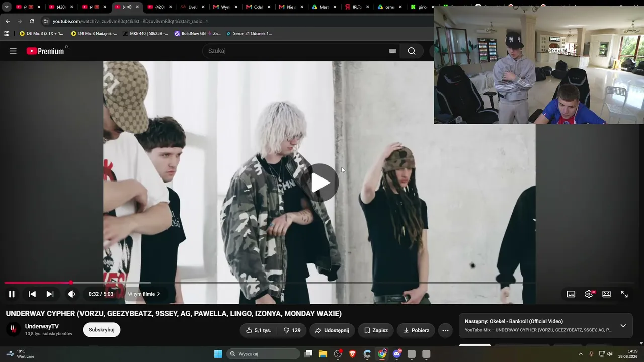Open the clock showing 14:19
Screen dimensions: 644x362
click(628, 354)
